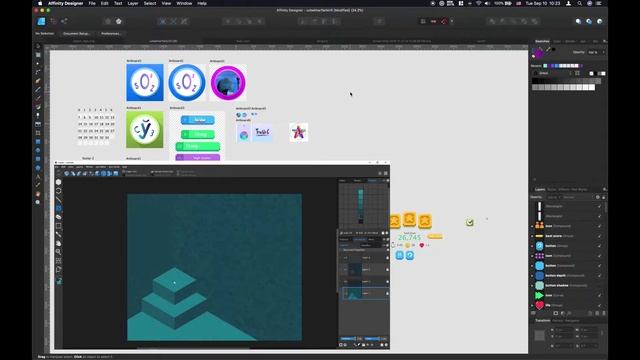Open the Layers opacity dropdown
640x360 pixels.
553,197
